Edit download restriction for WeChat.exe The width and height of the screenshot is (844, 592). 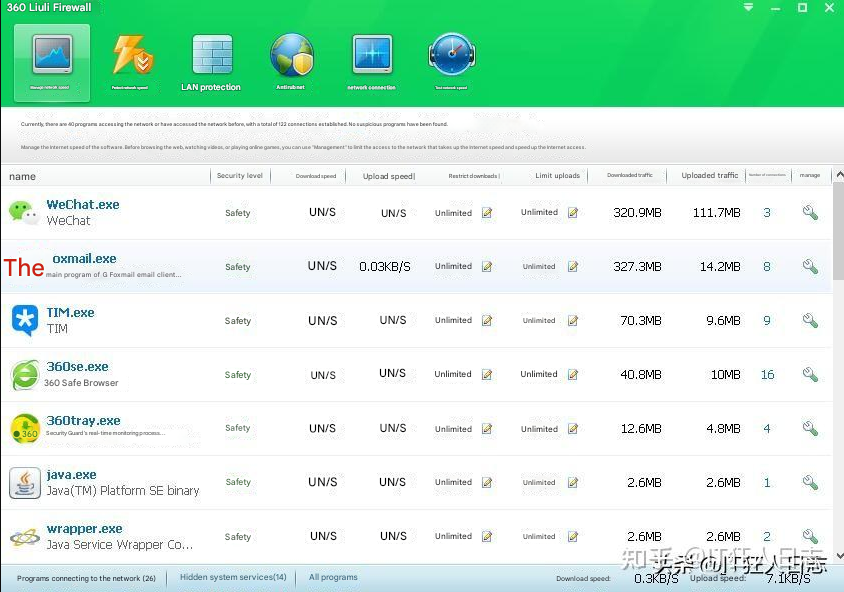pyautogui.click(x=487, y=213)
